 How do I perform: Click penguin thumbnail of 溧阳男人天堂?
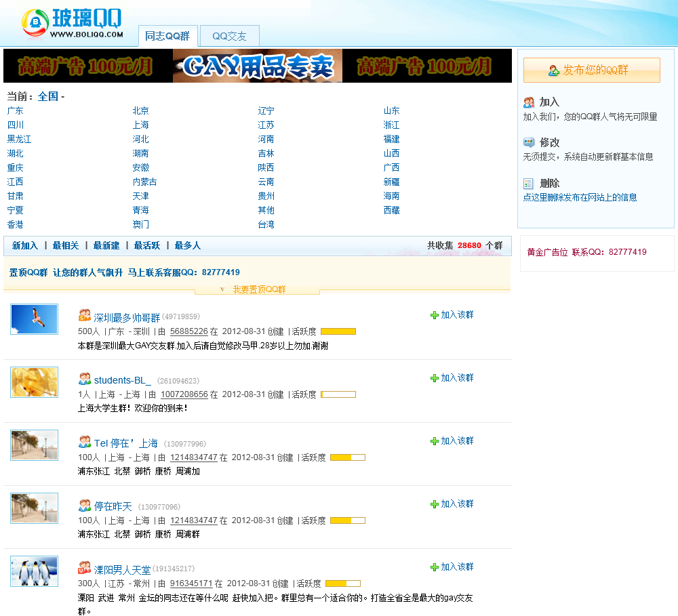coord(34,571)
